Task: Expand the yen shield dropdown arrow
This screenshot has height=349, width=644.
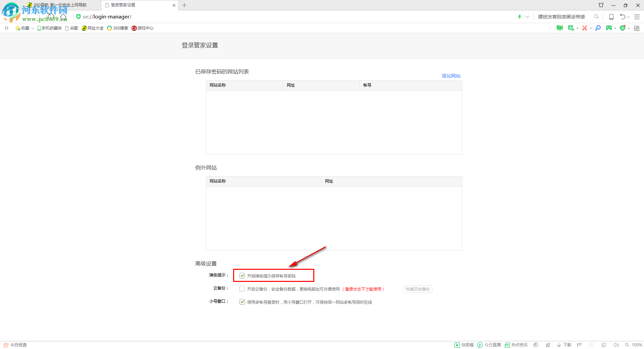Action: point(629,29)
